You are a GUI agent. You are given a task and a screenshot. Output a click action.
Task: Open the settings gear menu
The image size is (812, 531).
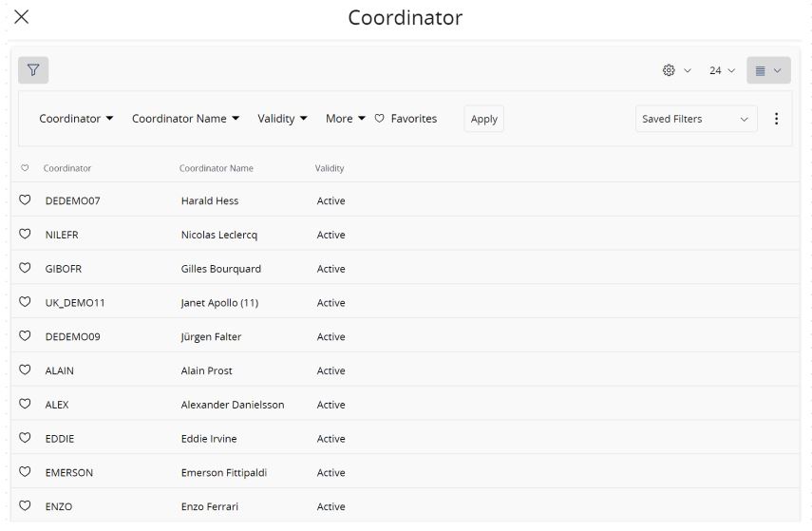pos(676,71)
